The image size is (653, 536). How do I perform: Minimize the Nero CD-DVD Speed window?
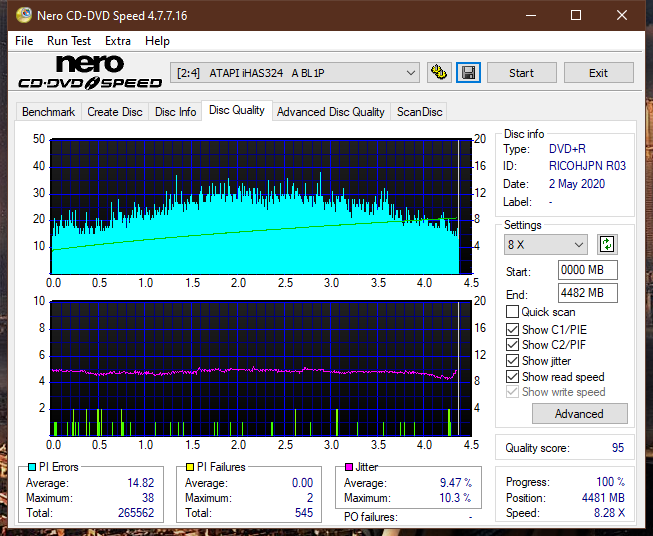pos(531,15)
